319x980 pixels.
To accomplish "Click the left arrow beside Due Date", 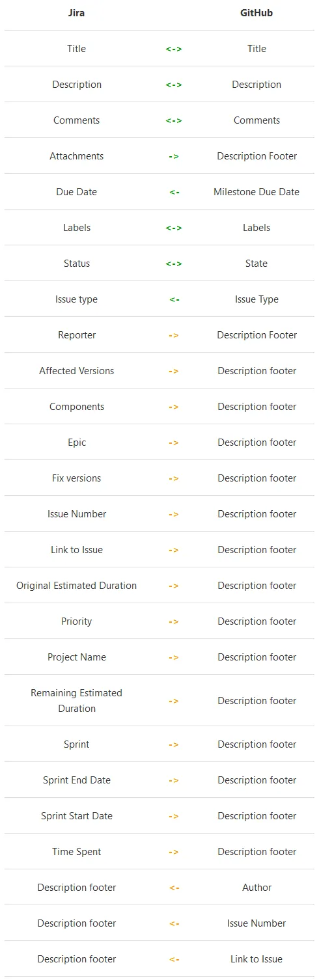I will tap(174, 192).
